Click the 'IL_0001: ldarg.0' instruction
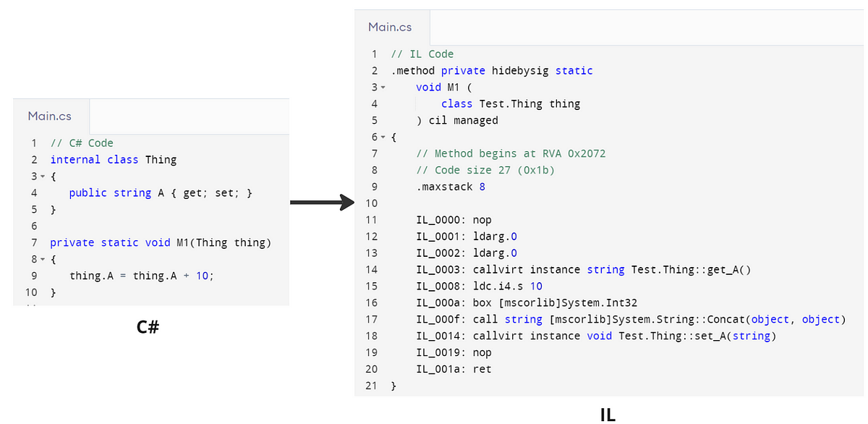 pos(467,237)
